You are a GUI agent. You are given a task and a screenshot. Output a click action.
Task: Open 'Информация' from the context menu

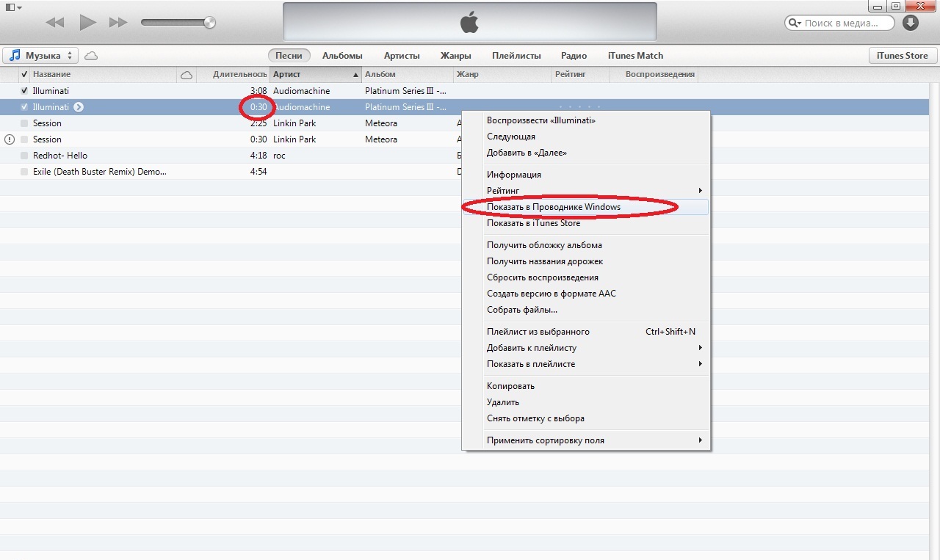585,175
